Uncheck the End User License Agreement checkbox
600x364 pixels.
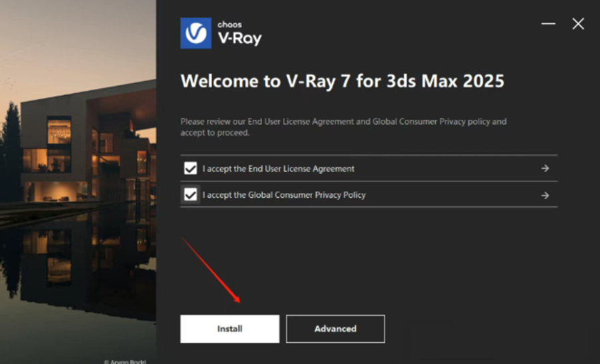pos(190,168)
